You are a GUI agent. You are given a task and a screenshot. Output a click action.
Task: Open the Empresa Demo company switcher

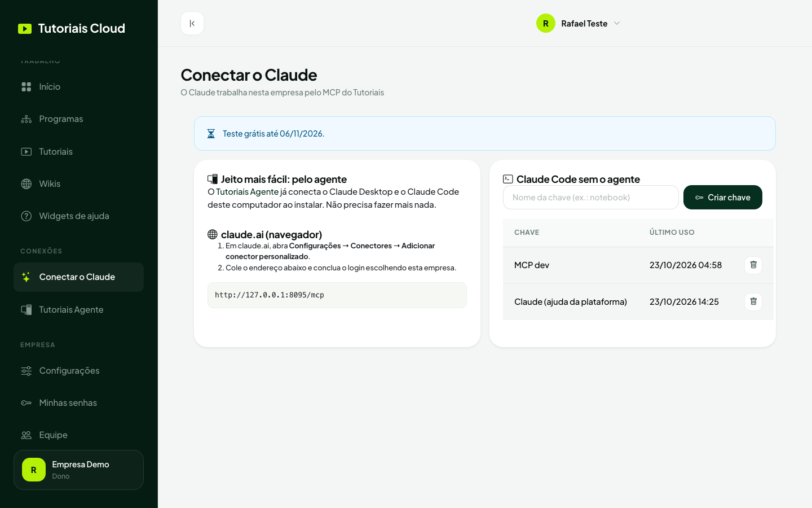pyautogui.click(x=78, y=470)
